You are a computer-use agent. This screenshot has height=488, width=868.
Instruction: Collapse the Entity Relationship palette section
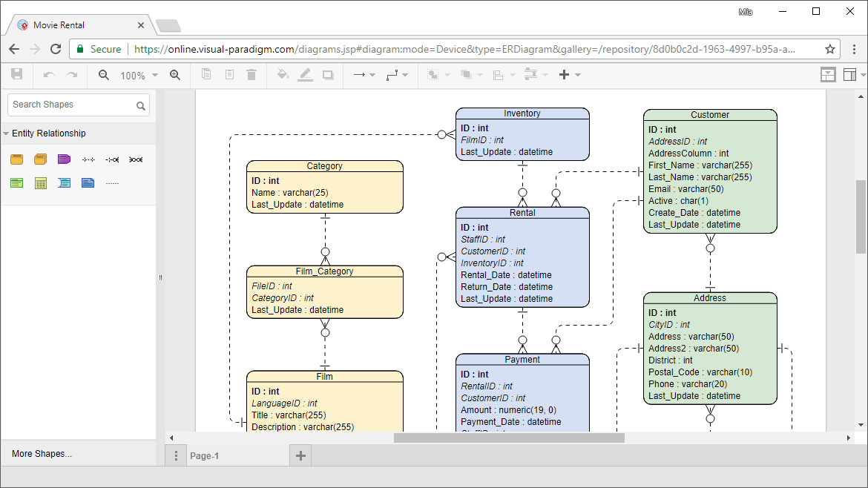tap(6, 133)
